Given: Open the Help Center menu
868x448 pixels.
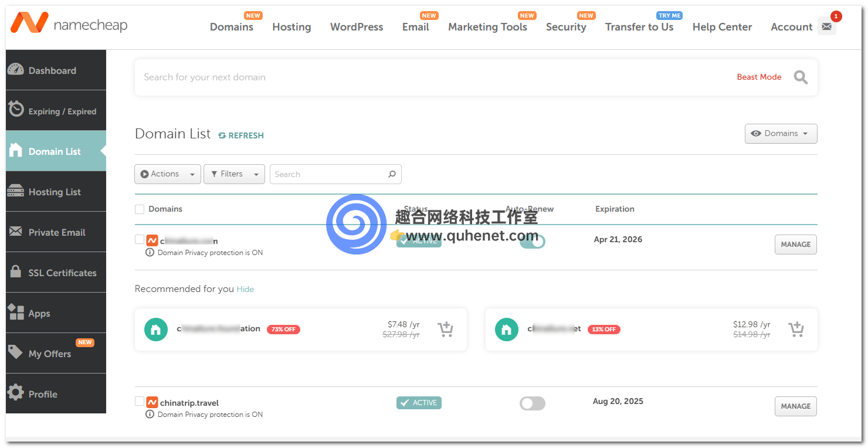Looking at the screenshot, I should (x=722, y=27).
